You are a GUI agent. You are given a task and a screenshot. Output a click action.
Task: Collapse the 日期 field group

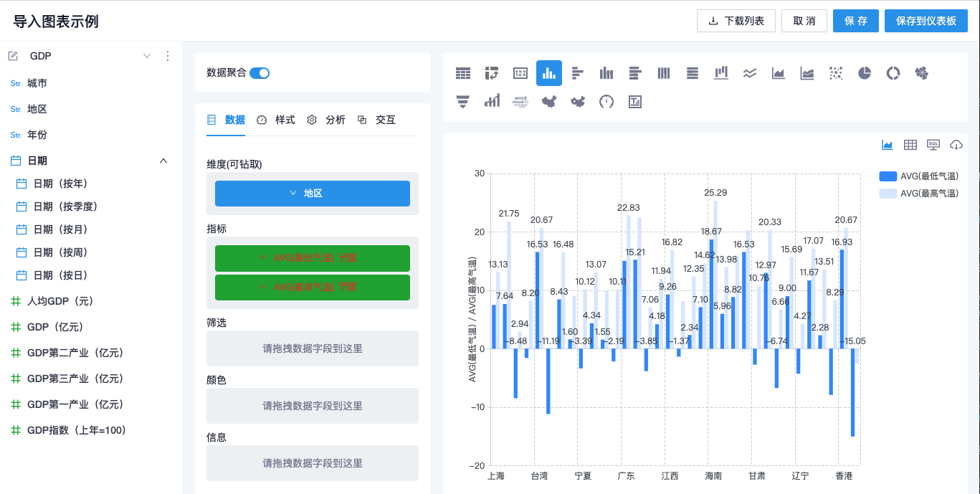click(x=163, y=161)
